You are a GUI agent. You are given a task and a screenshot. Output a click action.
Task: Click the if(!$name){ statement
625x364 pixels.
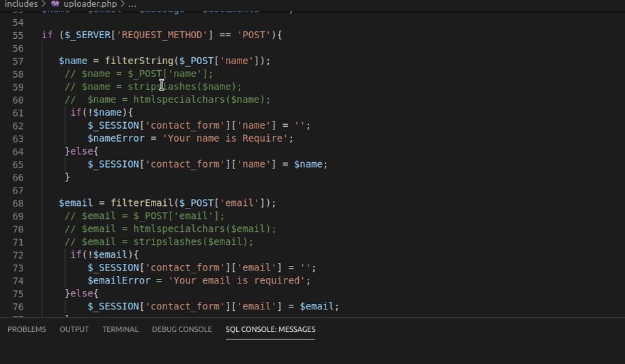point(102,112)
